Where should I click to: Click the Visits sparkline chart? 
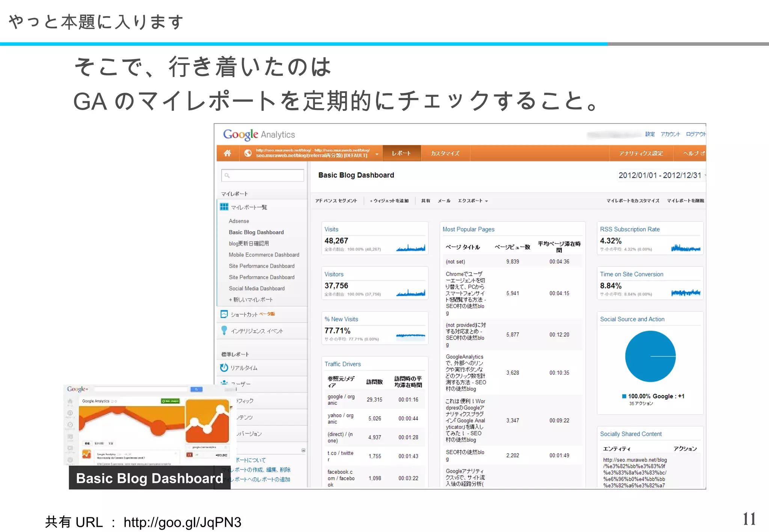click(x=411, y=248)
